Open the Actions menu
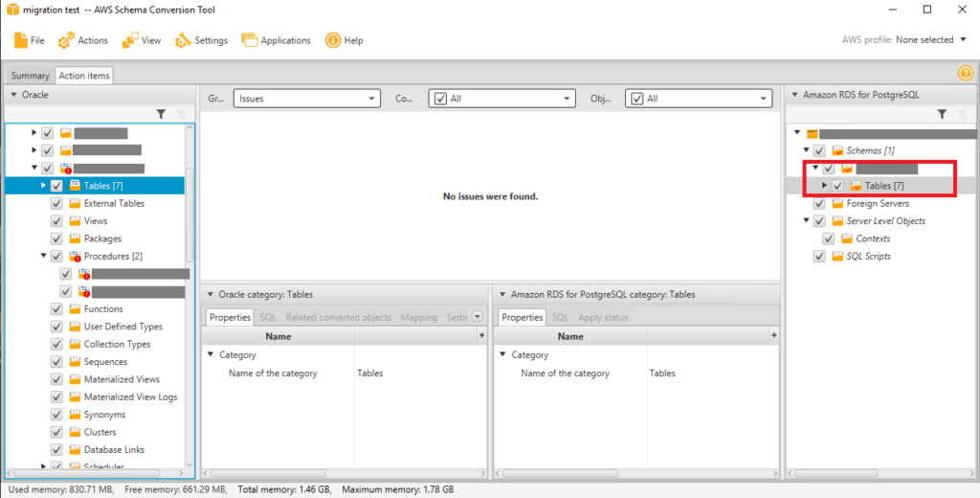980x498 pixels. 83,40
